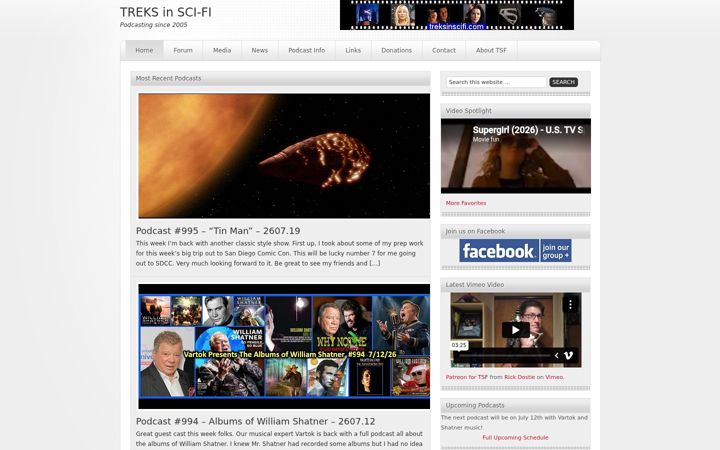The height and width of the screenshot is (450, 720).
Task: Open the Full Upcoming Schedule link
Action: (515, 438)
